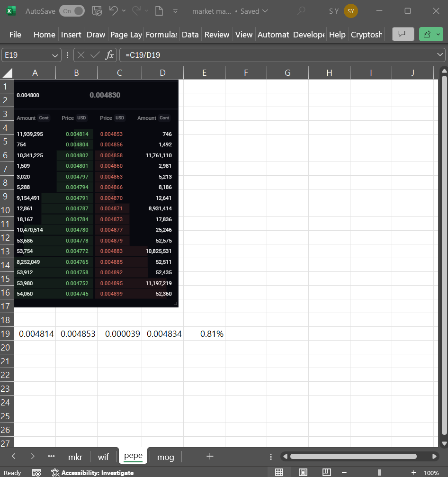
Task: Switch to the mog sheet tab
Action: pyautogui.click(x=165, y=457)
